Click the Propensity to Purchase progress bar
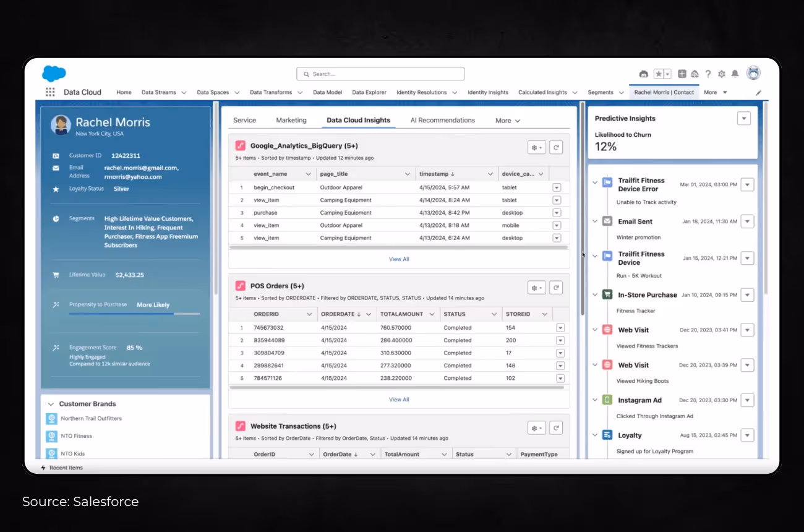This screenshot has height=532, width=804. [134, 314]
